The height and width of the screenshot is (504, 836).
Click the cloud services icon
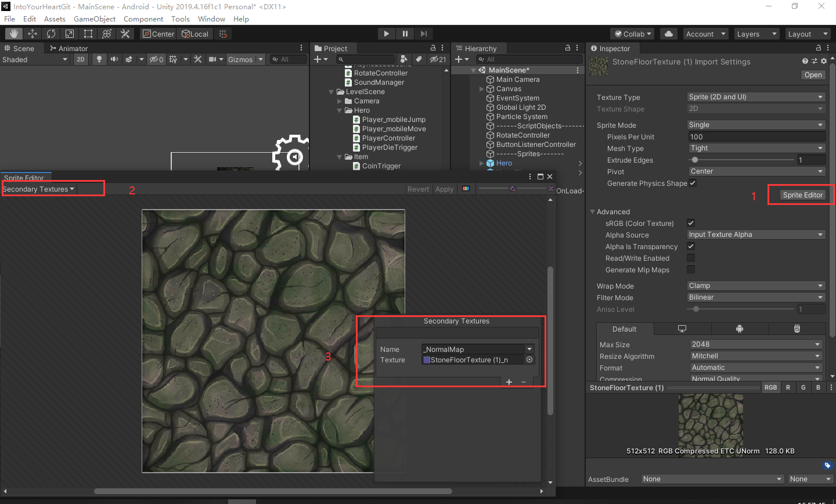pos(669,34)
